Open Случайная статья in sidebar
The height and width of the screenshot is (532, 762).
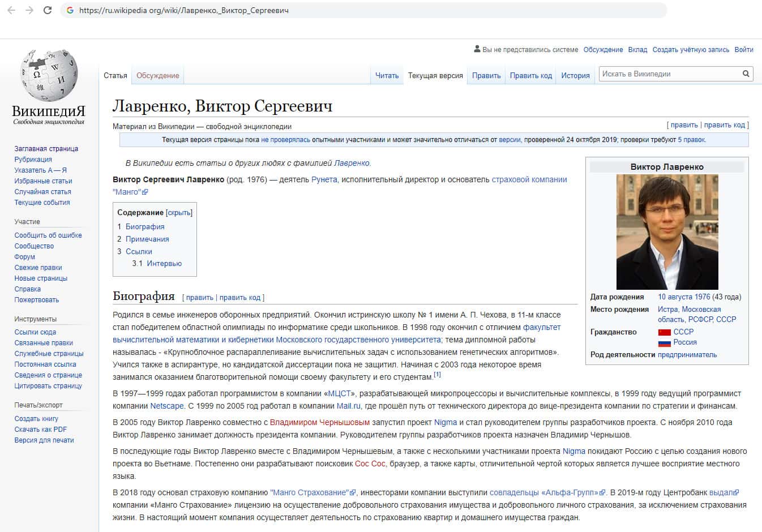coord(42,192)
